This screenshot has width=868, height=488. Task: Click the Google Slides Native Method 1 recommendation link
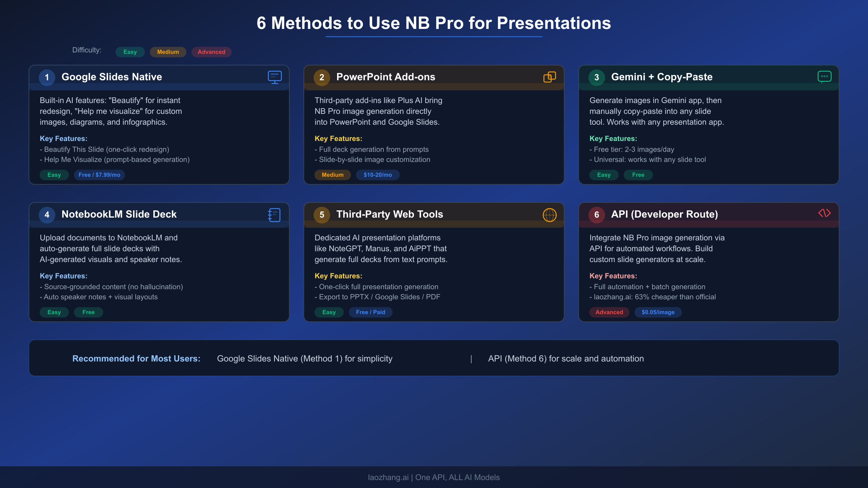point(304,358)
